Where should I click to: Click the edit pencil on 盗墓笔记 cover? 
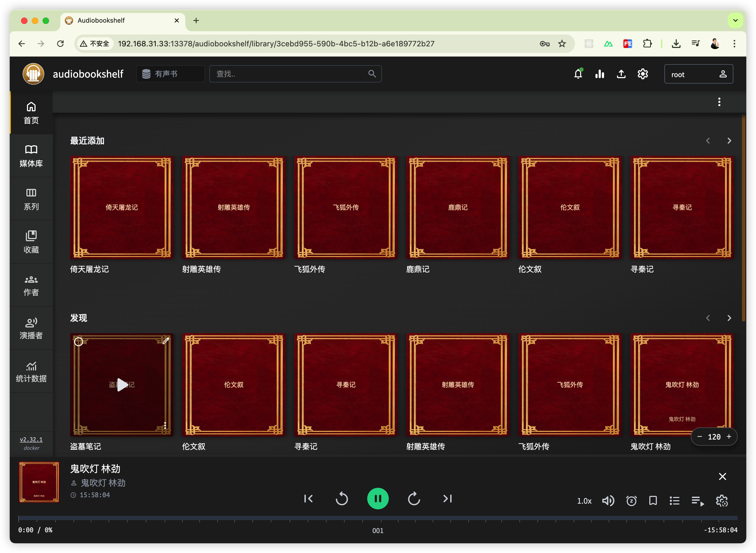(166, 341)
